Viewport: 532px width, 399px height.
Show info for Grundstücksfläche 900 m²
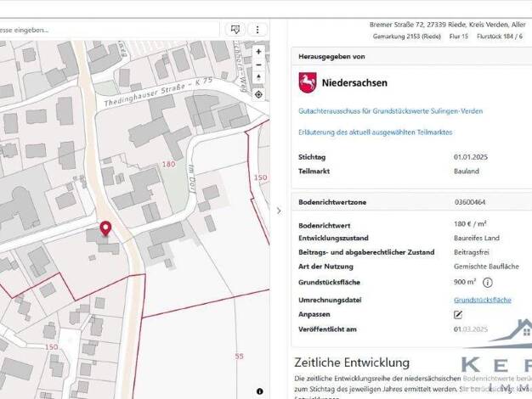pos(488,283)
